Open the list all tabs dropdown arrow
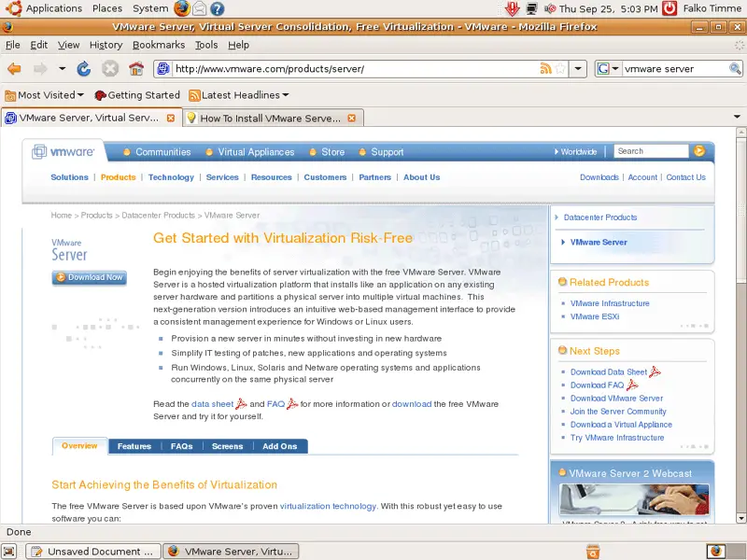Screen dimensions: 747x560 (737, 117)
